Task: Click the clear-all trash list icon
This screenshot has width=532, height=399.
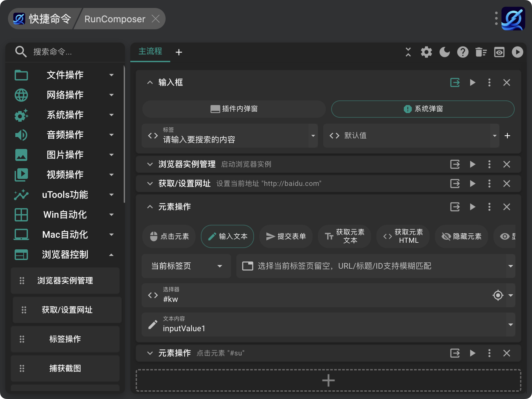Action: [x=481, y=52]
